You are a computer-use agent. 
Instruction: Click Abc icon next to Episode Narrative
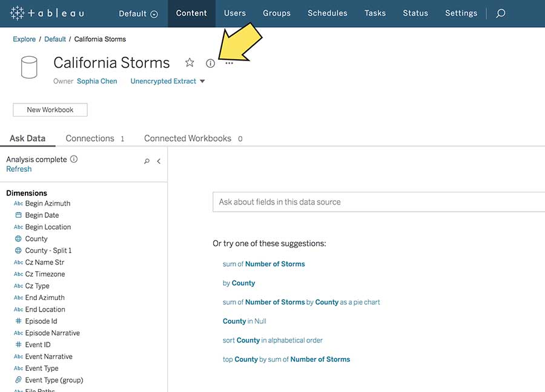tap(18, 333)
